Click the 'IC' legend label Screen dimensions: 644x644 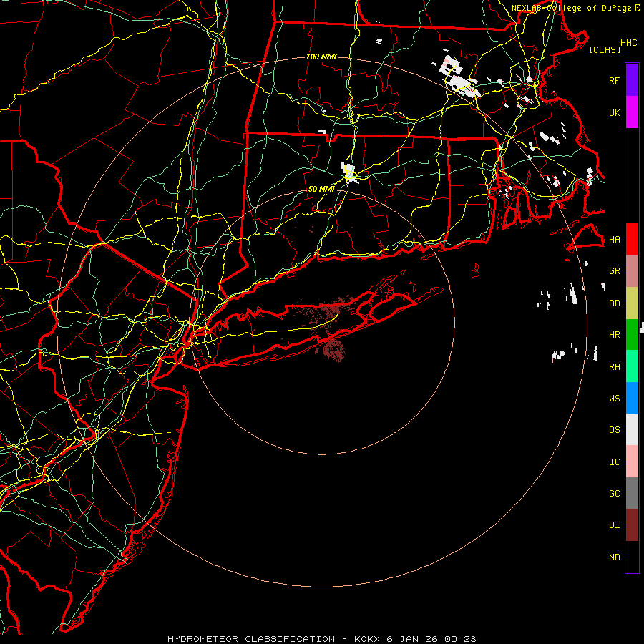[x=614, y=462]
